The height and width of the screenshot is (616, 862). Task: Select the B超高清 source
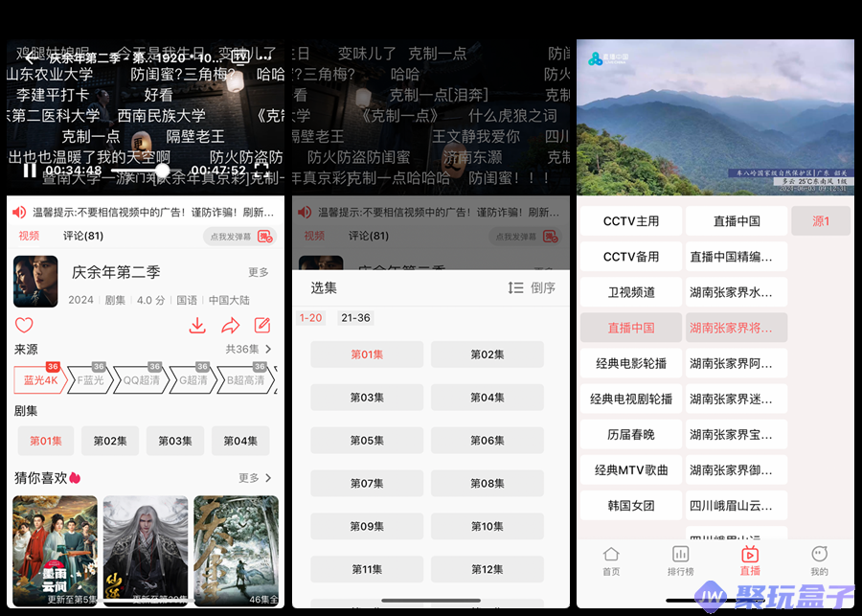(x=246, y=380)
